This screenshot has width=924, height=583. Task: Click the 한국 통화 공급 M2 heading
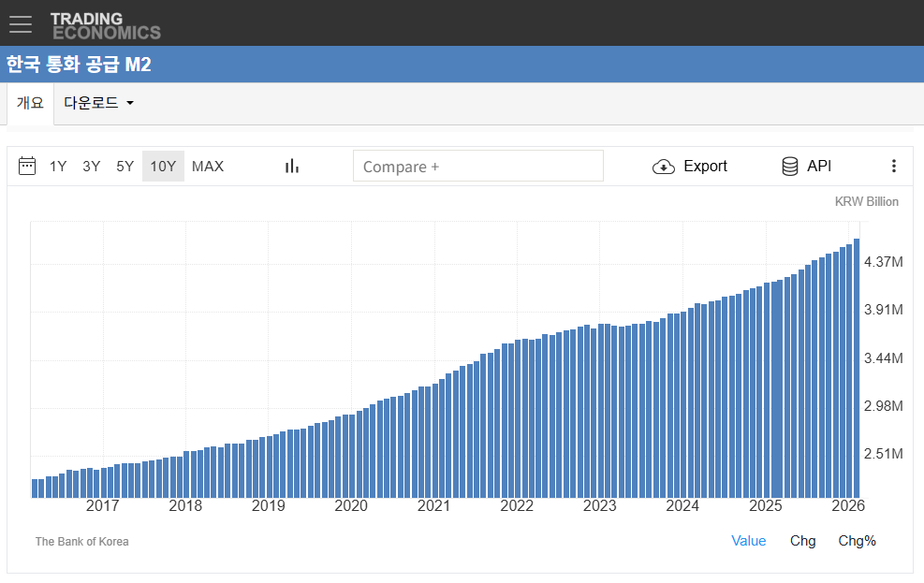tap(79, 64)
